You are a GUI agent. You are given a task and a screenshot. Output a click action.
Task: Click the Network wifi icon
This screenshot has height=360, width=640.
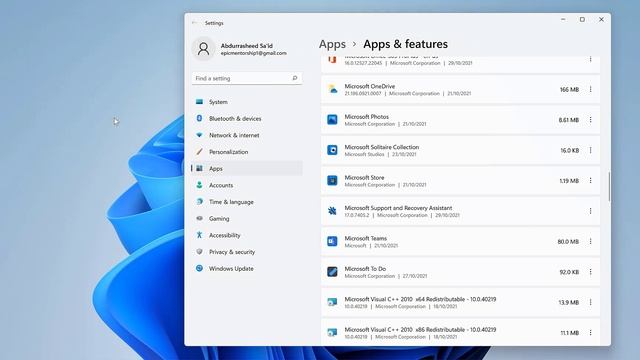coord(199,135)
